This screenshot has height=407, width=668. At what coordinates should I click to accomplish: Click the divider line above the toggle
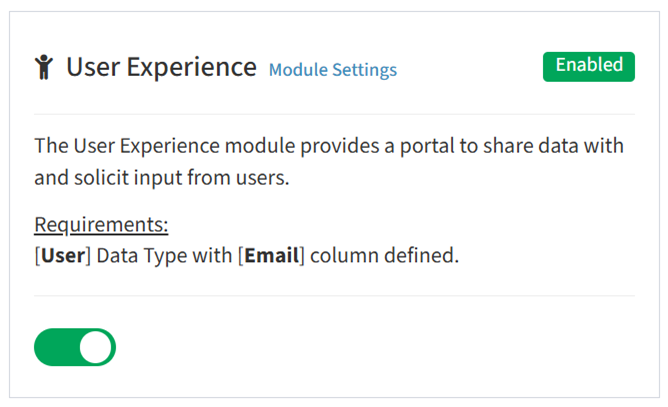point(334,295)
